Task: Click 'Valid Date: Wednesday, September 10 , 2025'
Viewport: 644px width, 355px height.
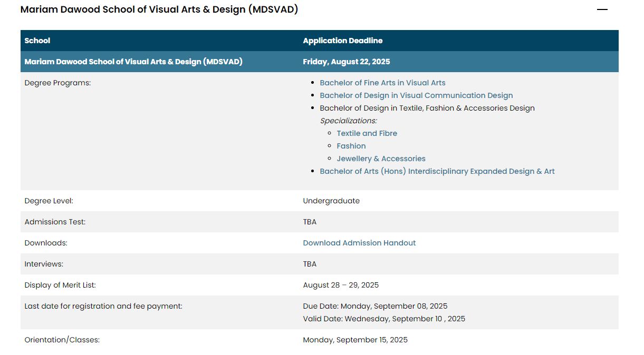Action: (384, 319)
